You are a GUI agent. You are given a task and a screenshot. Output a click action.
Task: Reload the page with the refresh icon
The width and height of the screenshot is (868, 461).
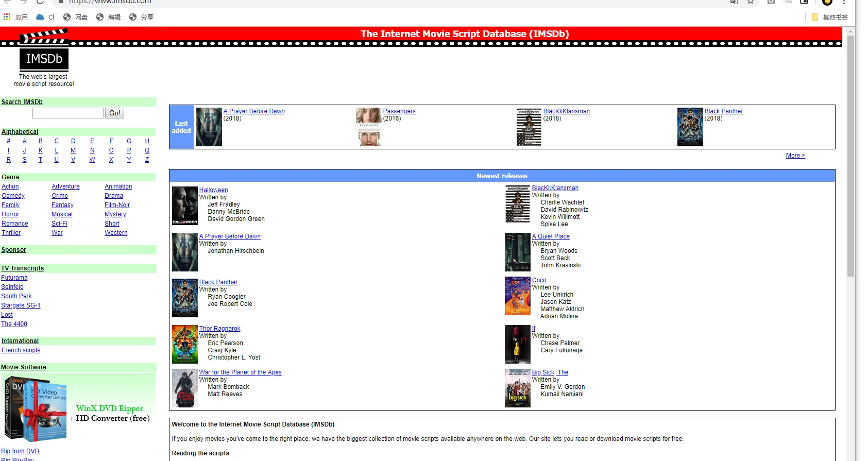point(40,2)
